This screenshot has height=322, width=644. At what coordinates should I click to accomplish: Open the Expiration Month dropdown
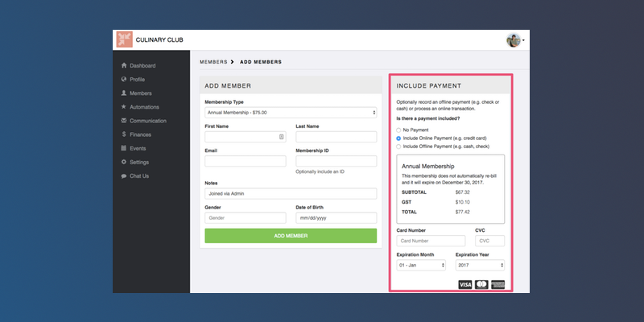pyautogui.click(x=421, y=266)
